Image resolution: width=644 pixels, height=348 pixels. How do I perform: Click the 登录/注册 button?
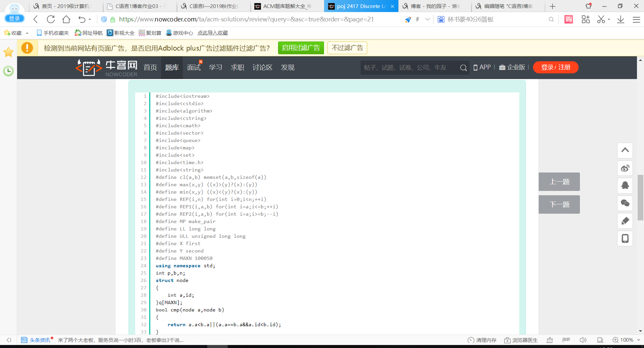[555, 67]
